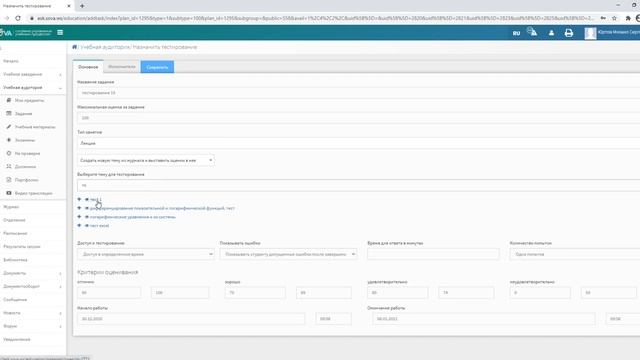Open the user avatar thumbnail in the header
The height and width of the screenshot is (360, 640).
click(x=590, y=33)
